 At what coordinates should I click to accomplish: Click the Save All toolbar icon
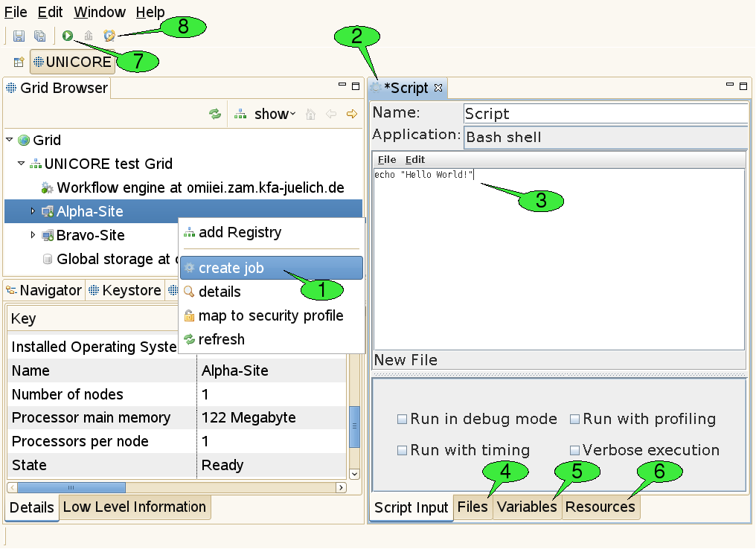pos(39,35)
